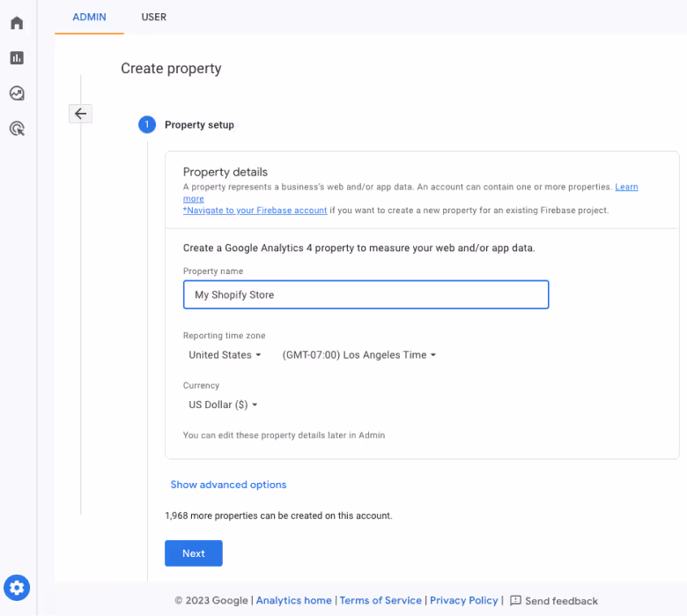Open the Home icon in sidebar
Screen dimensions: 687x616
pos(17,23)
